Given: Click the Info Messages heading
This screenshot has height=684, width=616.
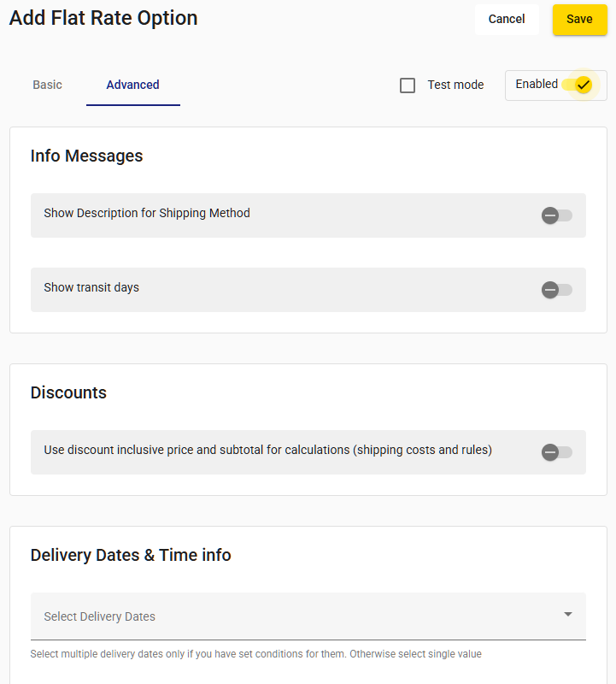Looking at the screenshot, I should 87,156.
